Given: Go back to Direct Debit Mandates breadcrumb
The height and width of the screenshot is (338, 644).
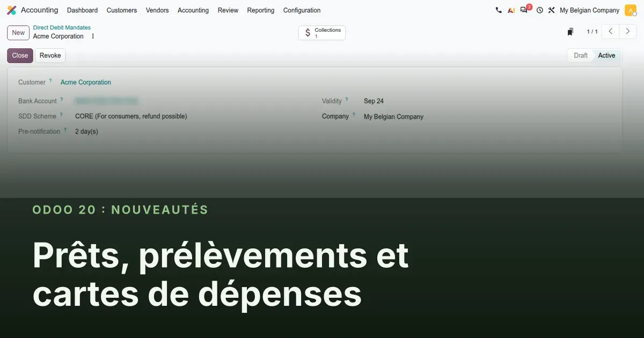Looking at the screenshot, I should coord(62,27).
